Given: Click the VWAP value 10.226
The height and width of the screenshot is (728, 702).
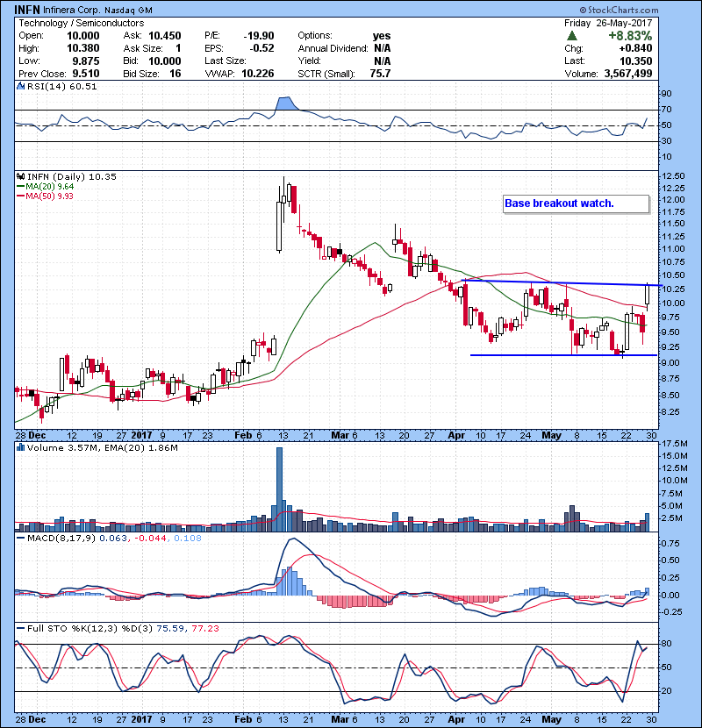Looking at the screenshot, I should pos(258,74).
